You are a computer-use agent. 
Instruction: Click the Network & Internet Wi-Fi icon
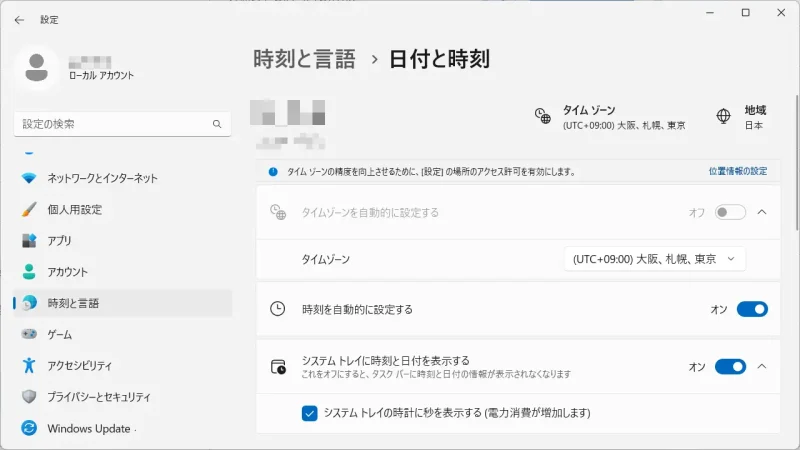29,178
